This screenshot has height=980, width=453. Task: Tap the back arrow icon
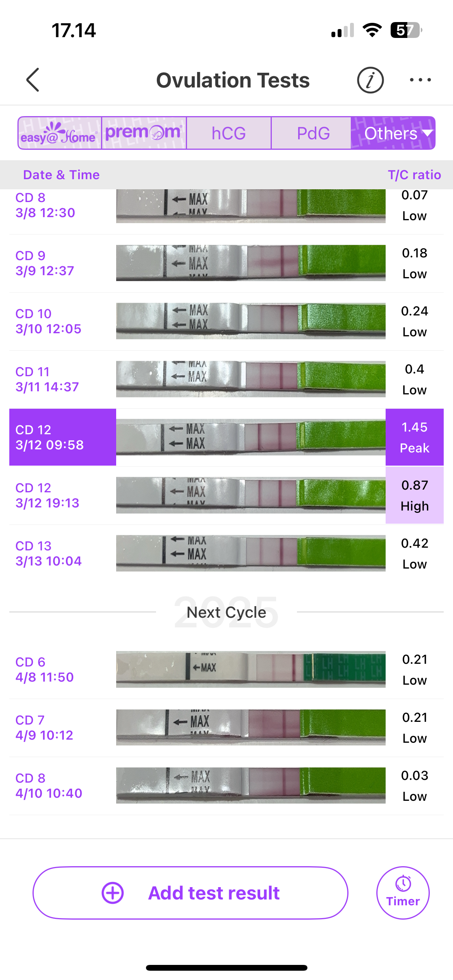33,80
